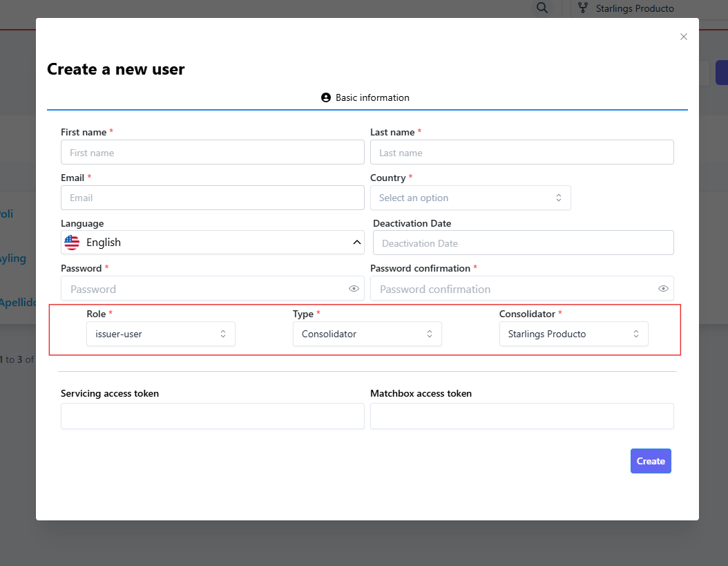
Task: Close the Create a new user dialog
Action: coord(683,37)
